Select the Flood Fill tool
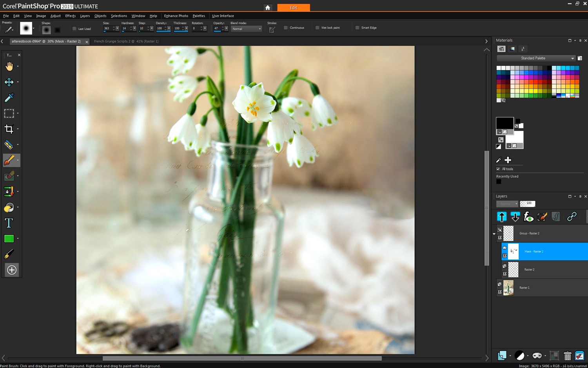 (9, 207)
